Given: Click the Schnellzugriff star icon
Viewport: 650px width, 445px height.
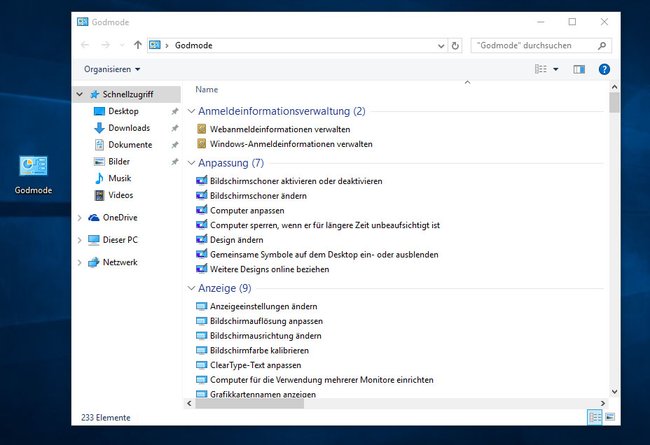Looking at the screenshot, I should [x=95, y=94].
